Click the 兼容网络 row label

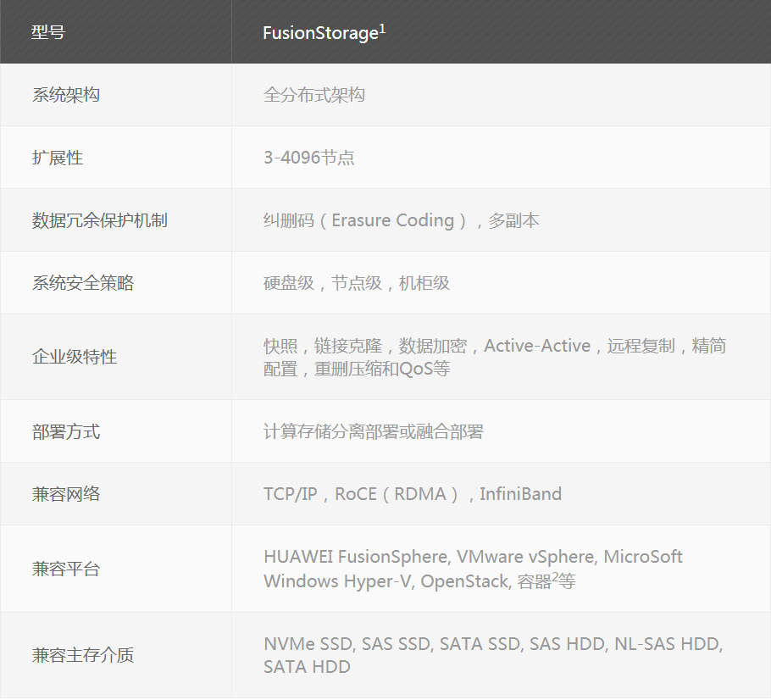click(66, 494)
